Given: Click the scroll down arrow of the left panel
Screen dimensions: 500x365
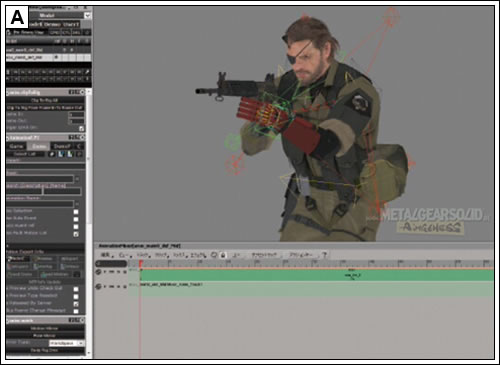Looking at the screenshot, I should (89, 353).
